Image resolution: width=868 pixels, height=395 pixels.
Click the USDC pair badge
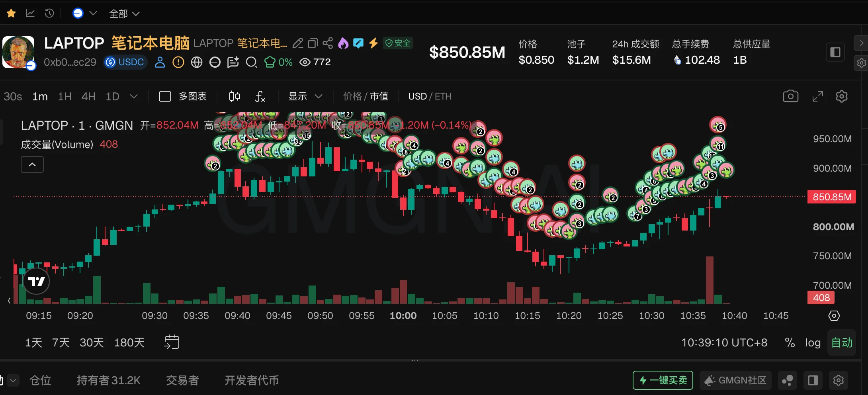coord(125,62)
